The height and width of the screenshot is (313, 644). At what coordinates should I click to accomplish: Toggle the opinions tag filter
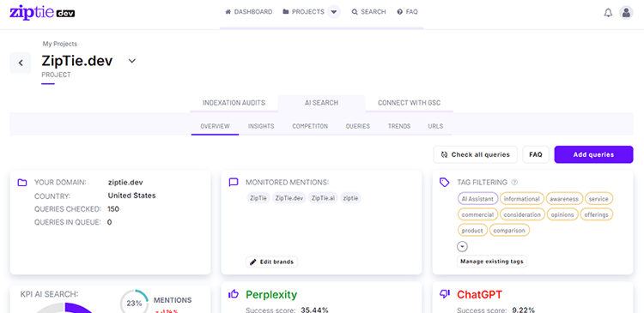pyautogui.click(x=562, y=214)
